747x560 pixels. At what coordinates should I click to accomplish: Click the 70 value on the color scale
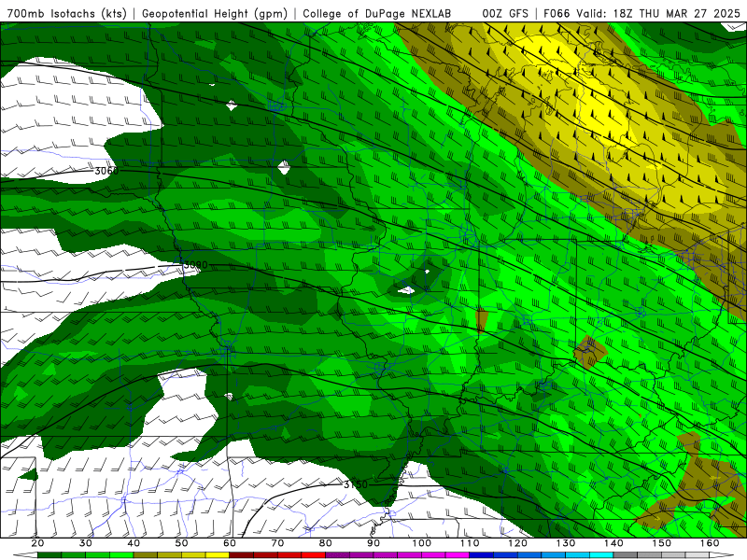coord(277,543)
